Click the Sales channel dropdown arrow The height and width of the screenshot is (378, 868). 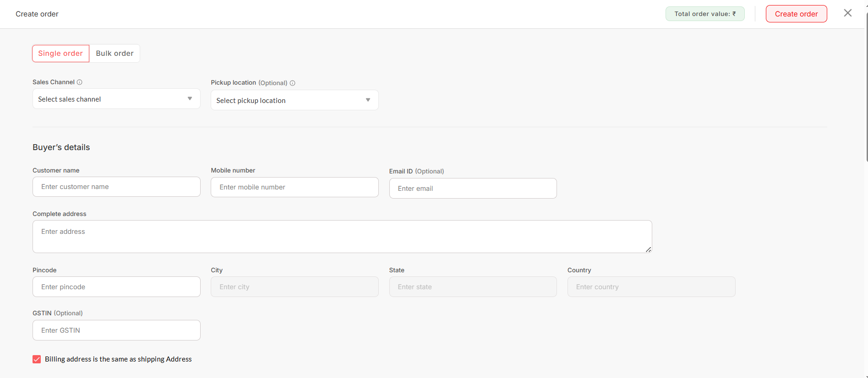pyautogui.click(x=190, y=99)
